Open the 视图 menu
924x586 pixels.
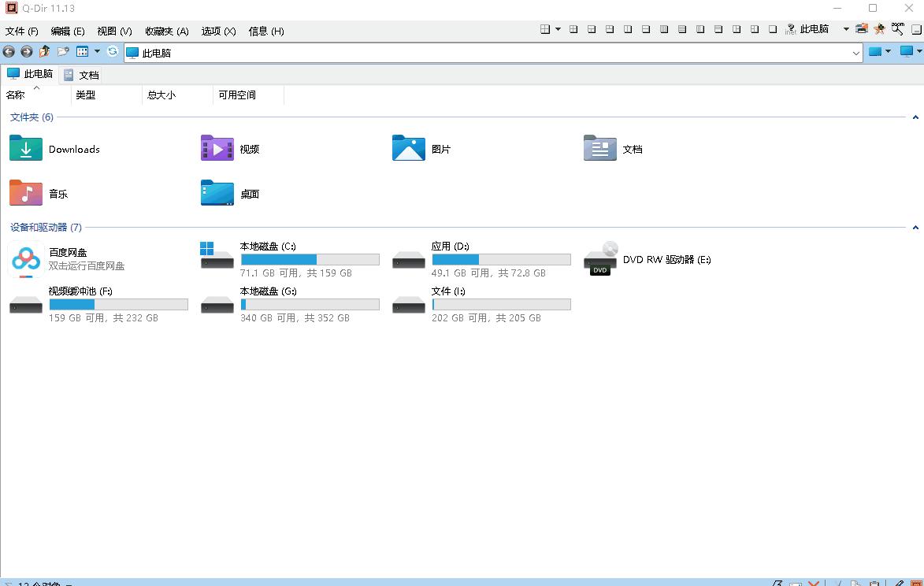113,32
